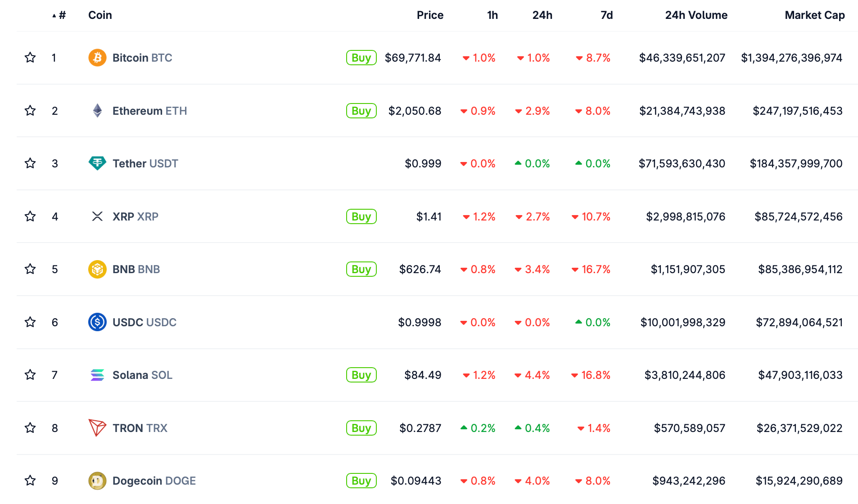Click the Solana logo icon
This screenshot has width=858, height=504.
point(97,375)
